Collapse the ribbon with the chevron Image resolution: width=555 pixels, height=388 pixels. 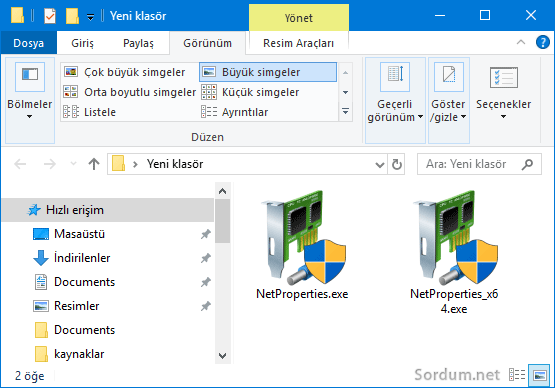click(521, 42)
